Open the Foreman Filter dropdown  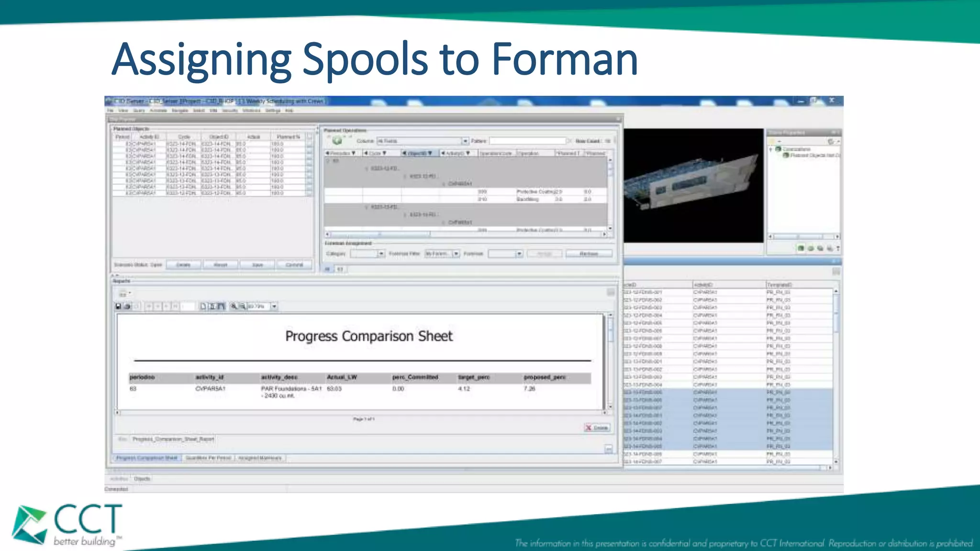point(456,253)
